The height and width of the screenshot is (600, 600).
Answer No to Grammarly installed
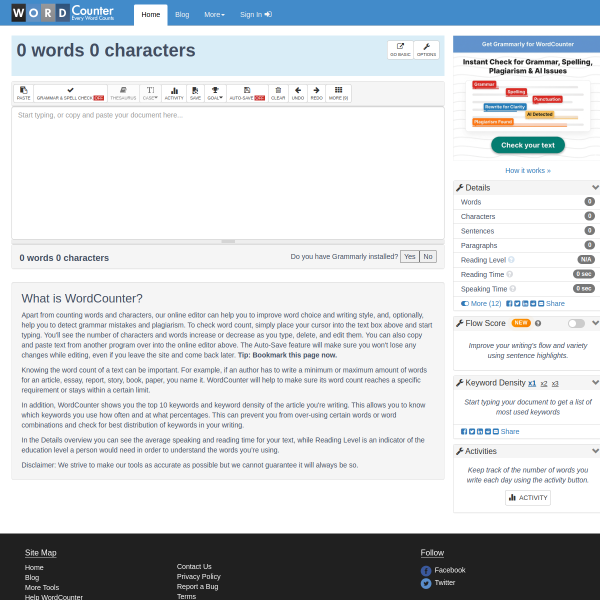tap(428, 256)
